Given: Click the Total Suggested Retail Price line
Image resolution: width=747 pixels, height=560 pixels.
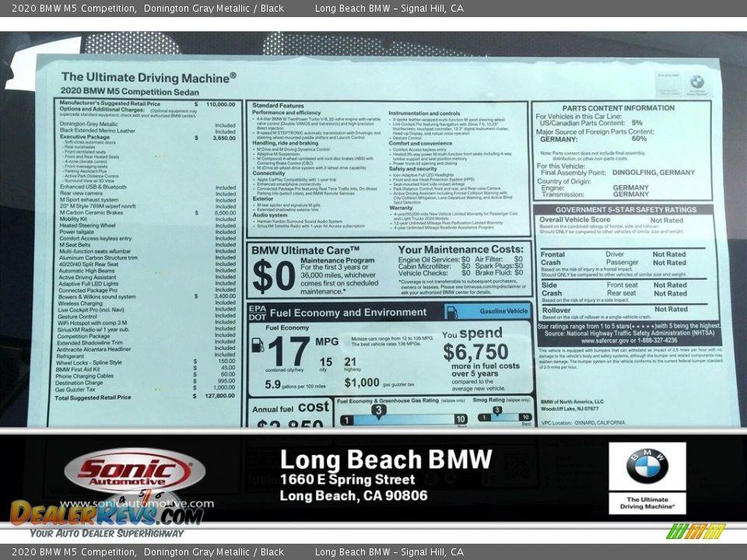Looking at the screenshot, I should coord(93,397).
